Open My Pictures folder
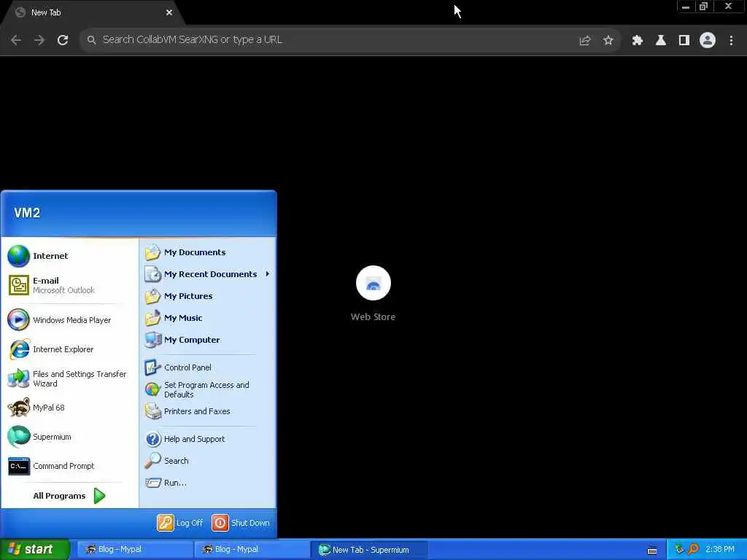This screenshot has width=747, height=560. click(x=208, y=296)
